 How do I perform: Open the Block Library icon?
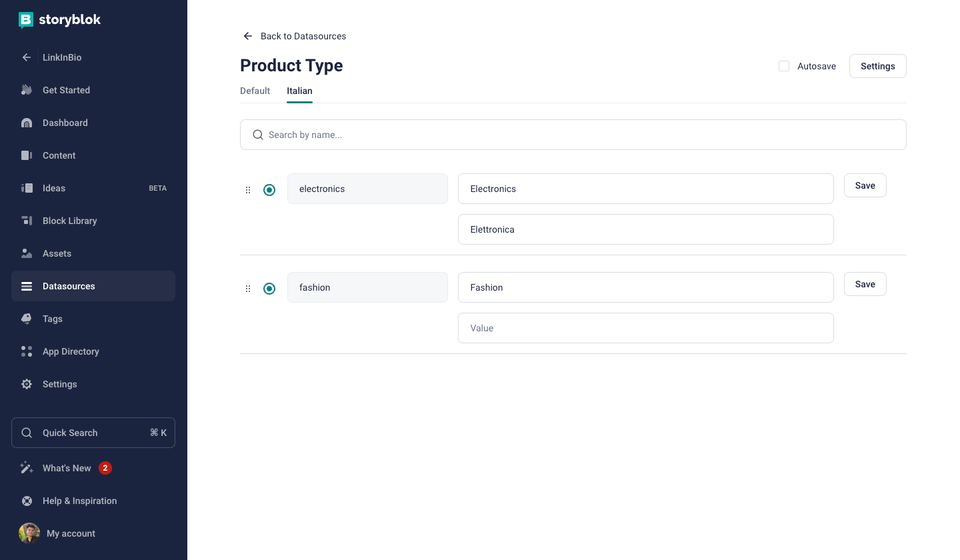(x=27, y=221)
